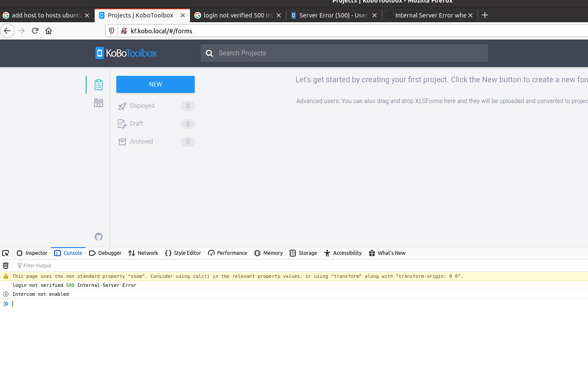Screen dimensions: 588x381
Task: Expand the console message sidebar toggle arrows
Action: (x=6, y=303)
